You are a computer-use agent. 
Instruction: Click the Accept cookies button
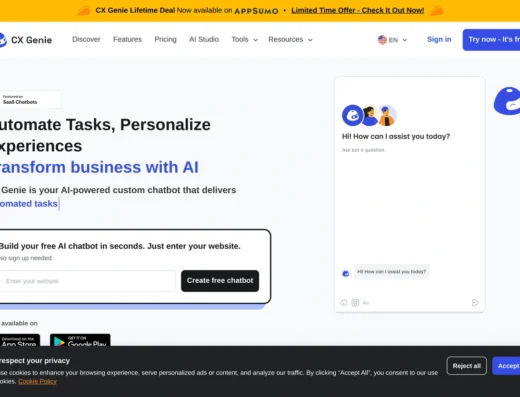pyautogui.click(x=506, y=366)
